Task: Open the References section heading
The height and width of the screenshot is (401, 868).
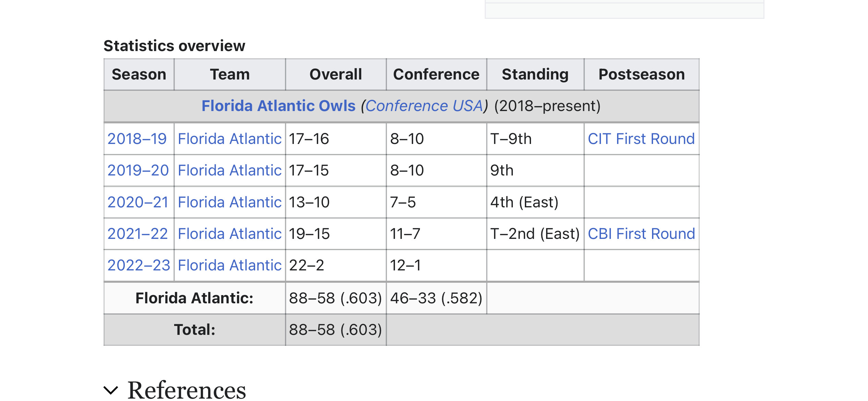Action: pyautogui.click(x=187, y=390)
